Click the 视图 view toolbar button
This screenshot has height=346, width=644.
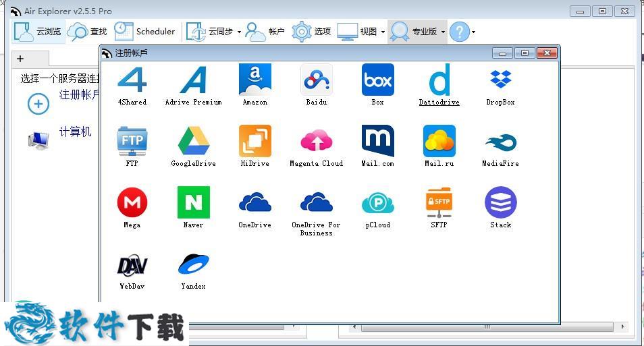[x=357, y=31]
